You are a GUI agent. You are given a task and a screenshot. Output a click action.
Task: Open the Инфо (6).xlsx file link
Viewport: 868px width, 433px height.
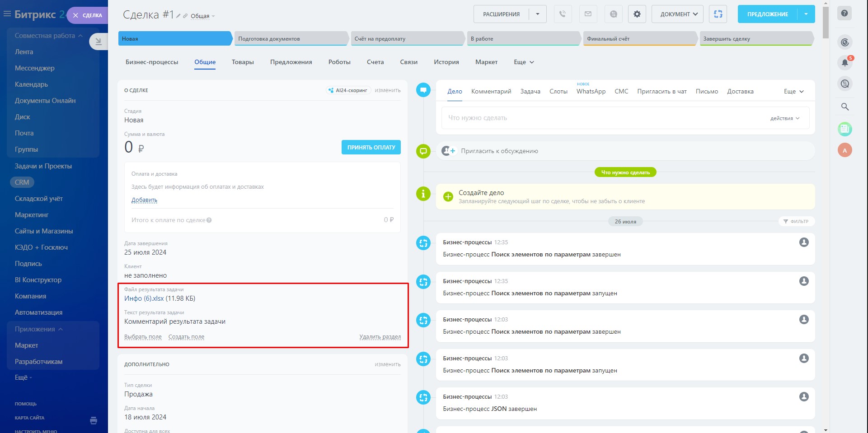coord(144,298)
